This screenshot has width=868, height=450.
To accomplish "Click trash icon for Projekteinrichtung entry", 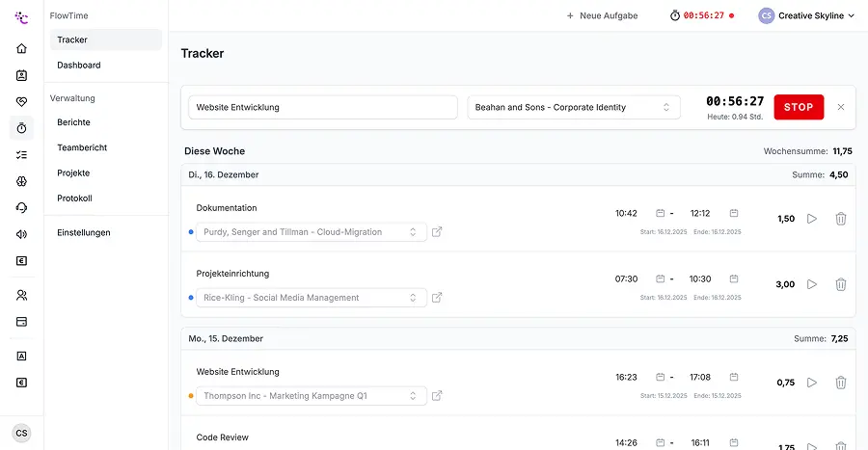I will point(840,284).
